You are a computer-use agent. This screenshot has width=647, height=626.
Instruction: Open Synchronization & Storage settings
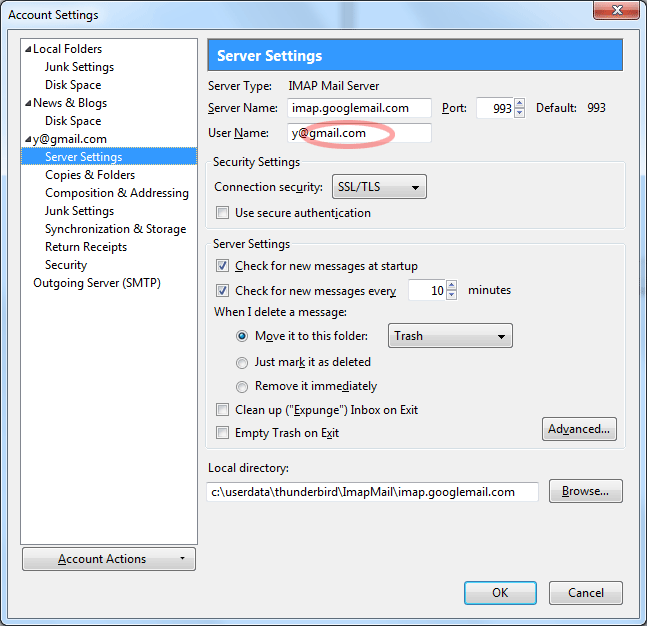tap(116, 229)
